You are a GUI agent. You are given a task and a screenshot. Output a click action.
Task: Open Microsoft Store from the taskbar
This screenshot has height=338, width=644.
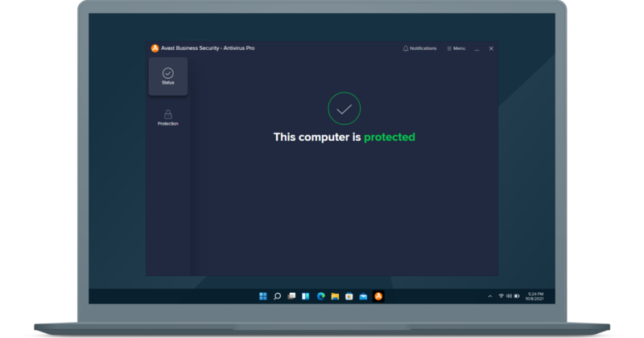(349, 296)
